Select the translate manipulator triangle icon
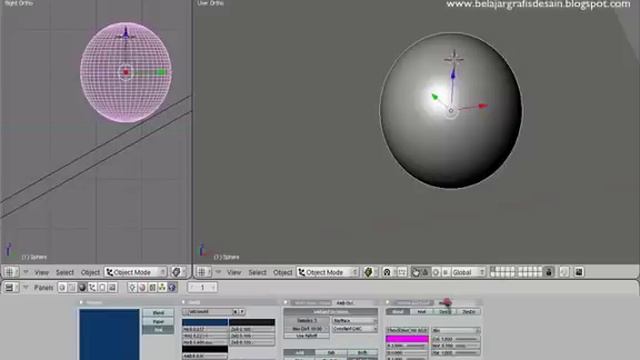This screenshot has width=640, height=360. pyautogui.click(x=425, y=272)
